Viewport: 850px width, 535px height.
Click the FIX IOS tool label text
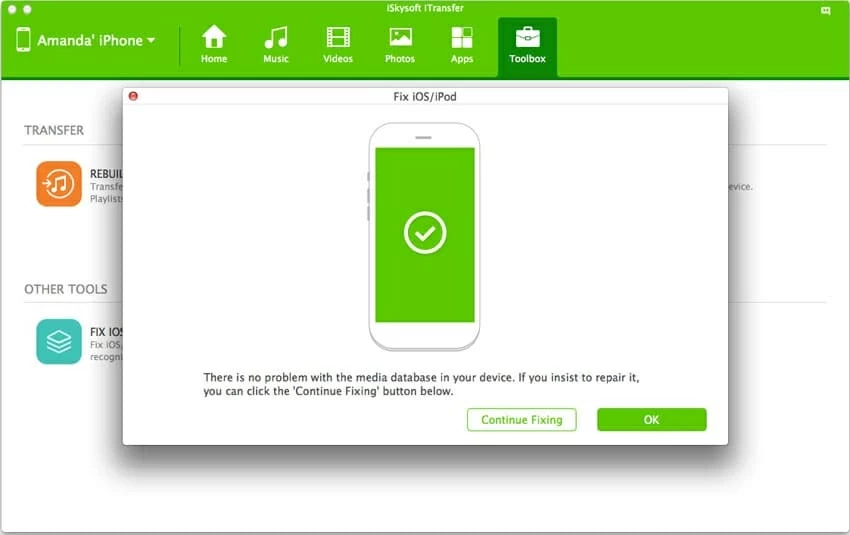pos(106,331)
